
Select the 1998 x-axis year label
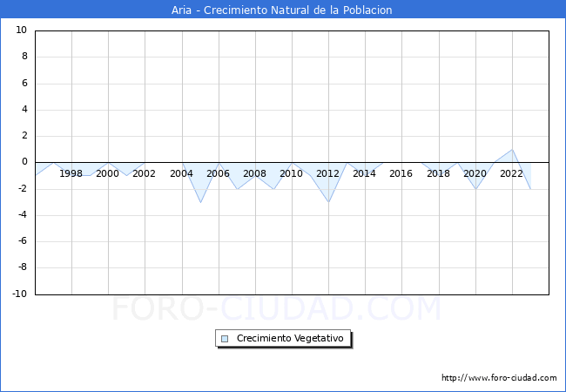71,173
